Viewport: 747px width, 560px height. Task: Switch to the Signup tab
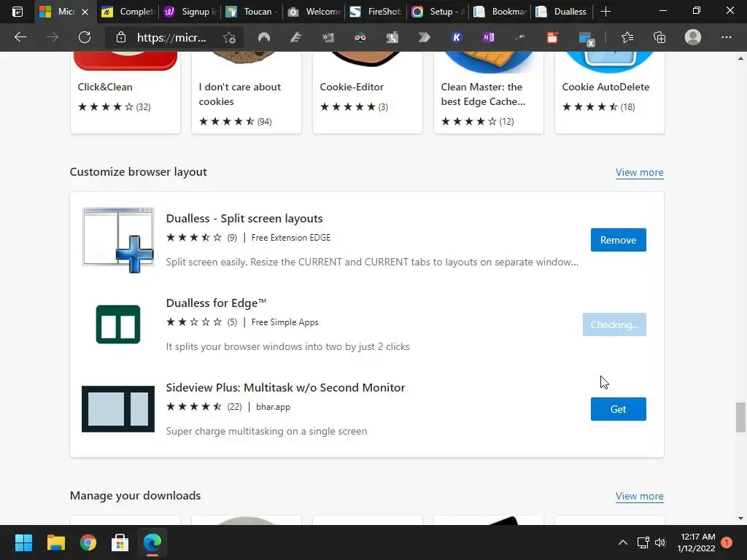pyautogui.click(x=190, y=12)
